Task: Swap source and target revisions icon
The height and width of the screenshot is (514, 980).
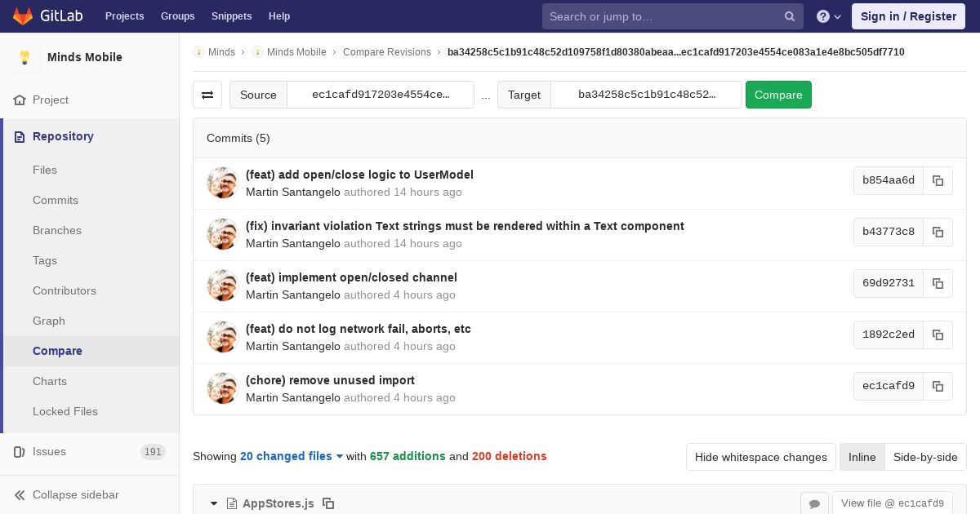Action: (207, 95)
